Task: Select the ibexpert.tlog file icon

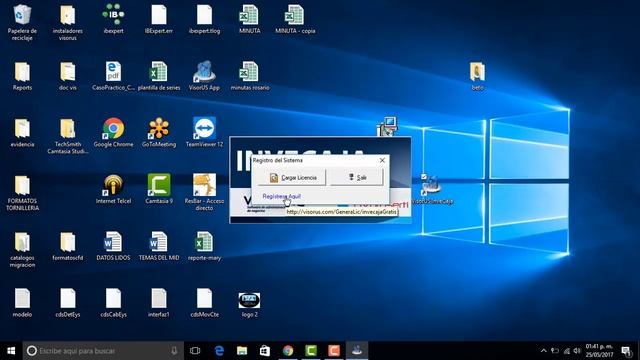Action: (x=204, y=16)
